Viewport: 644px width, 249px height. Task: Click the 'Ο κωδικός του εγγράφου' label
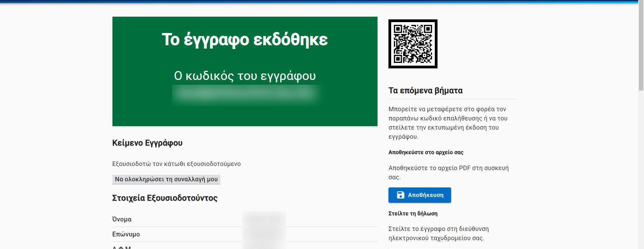(245, 76)
